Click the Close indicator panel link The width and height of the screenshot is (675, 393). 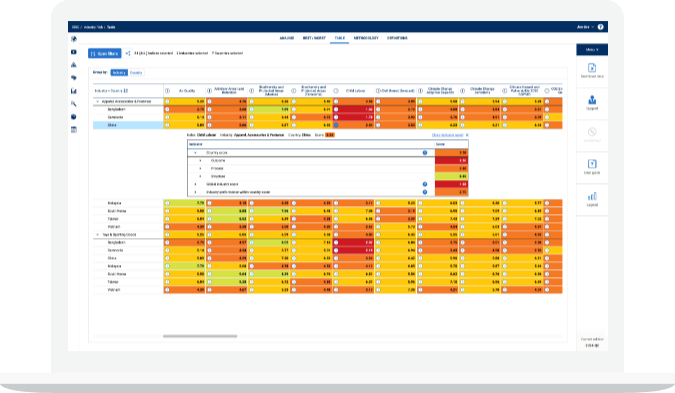(x=447, y=135)
